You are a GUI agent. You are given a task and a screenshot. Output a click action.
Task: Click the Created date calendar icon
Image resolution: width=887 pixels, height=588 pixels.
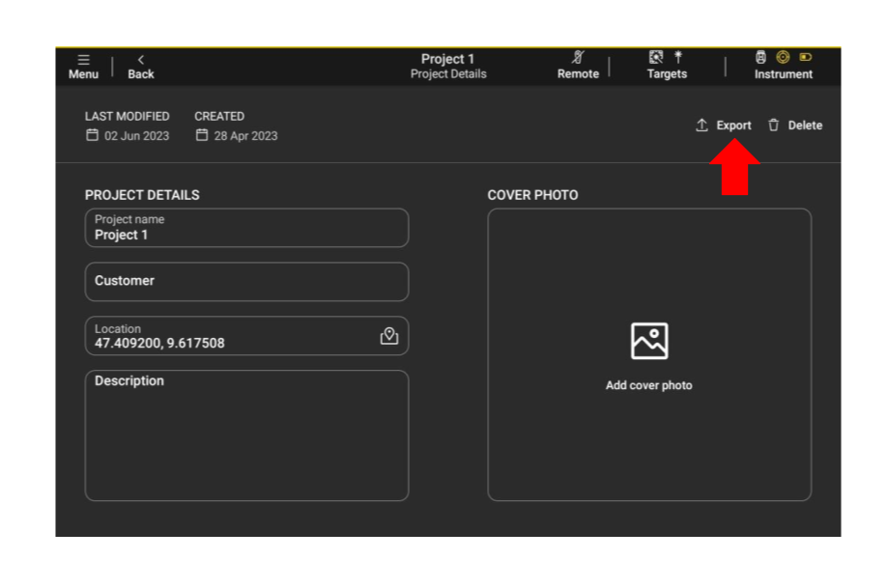(202, 135)
